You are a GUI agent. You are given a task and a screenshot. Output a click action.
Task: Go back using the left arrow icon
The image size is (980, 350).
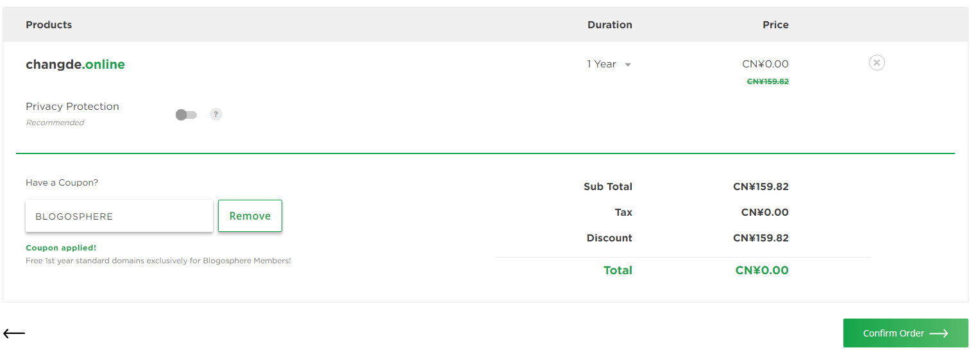[14, 333]
